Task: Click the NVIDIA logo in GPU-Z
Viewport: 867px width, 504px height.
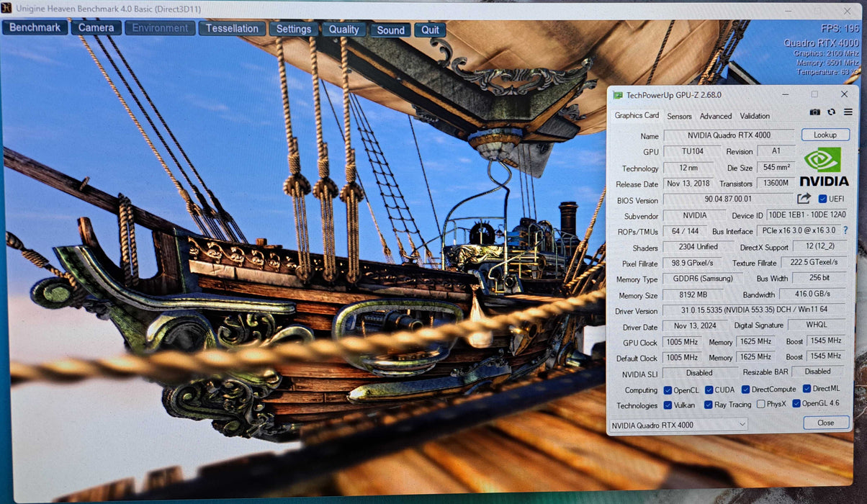Action: 823,166
